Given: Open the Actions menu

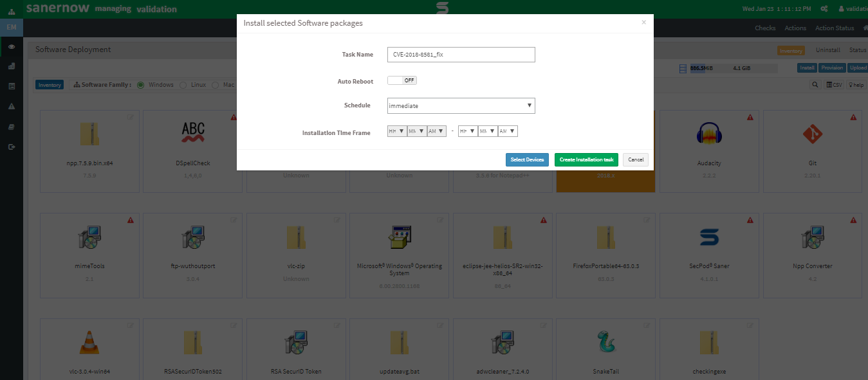Looking at the screenshot, I should pyautogui.click(x=795, y=28).
